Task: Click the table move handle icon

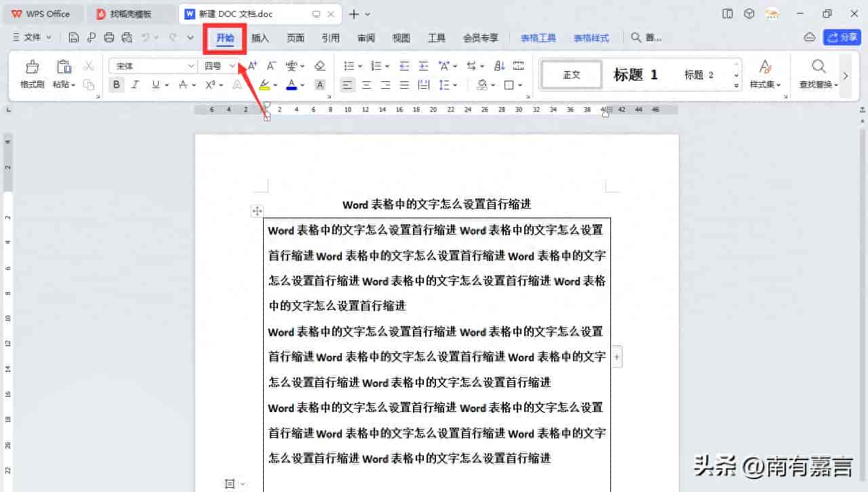Action: click(257, 211)
